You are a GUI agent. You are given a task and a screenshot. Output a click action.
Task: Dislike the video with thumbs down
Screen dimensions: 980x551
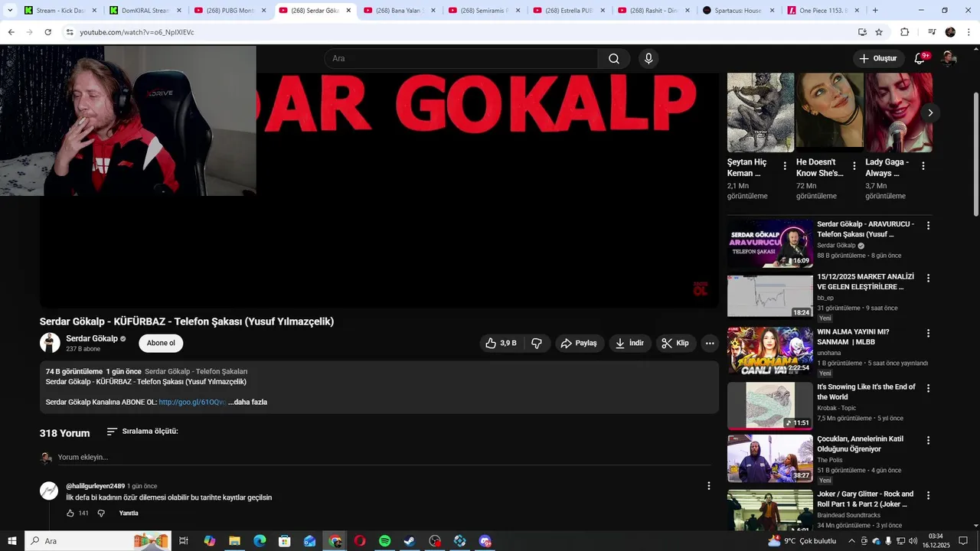[537, 344]
